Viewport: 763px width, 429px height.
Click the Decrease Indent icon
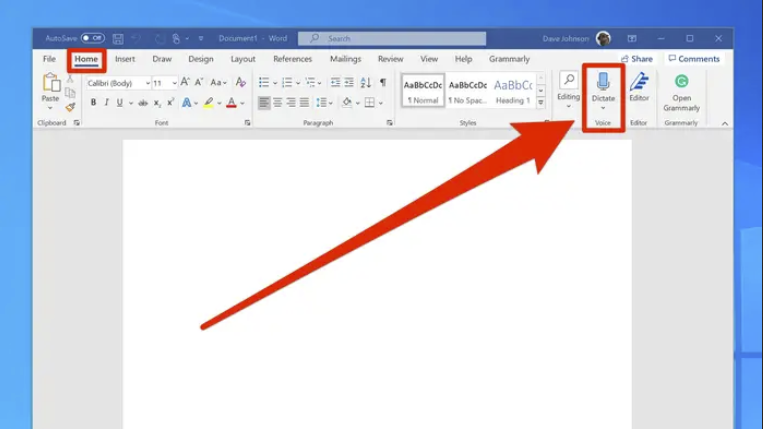click(x=335, y=82)
